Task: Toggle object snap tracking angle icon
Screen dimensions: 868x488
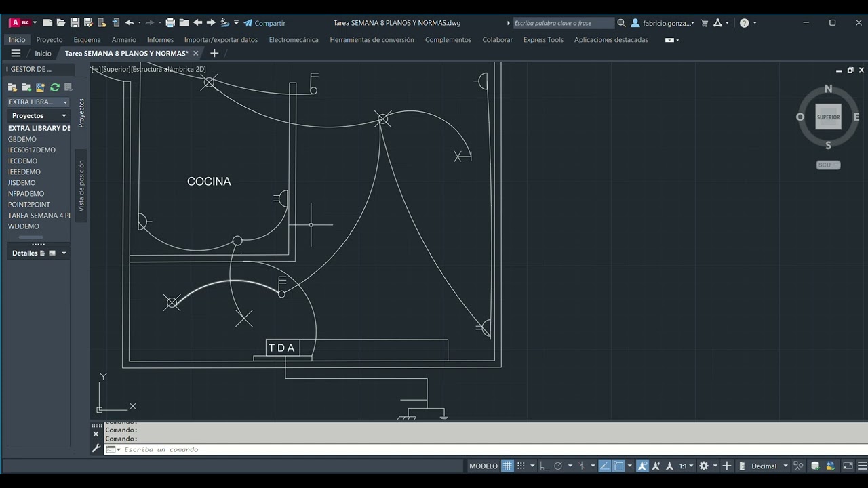Action: [605, 466]
